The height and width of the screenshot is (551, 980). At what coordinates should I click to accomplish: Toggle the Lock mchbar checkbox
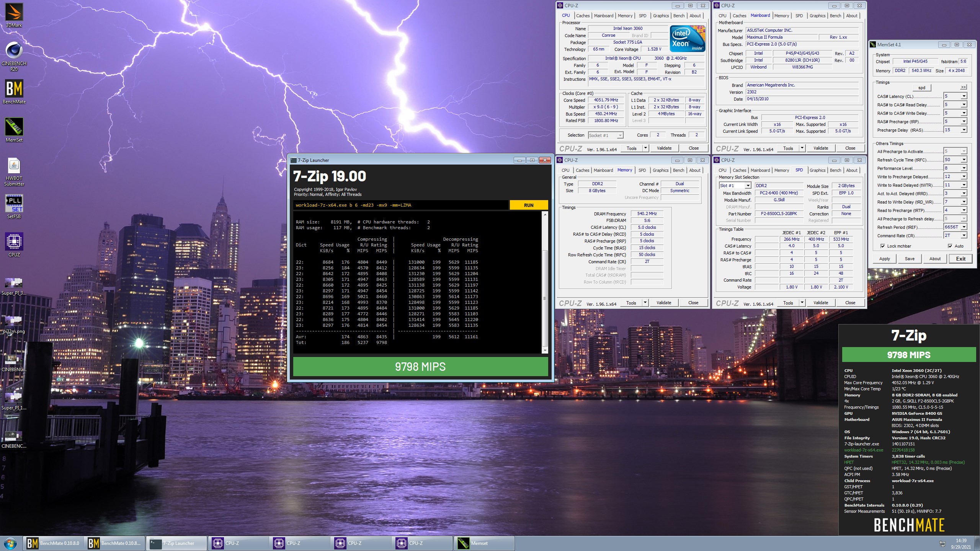click(x=882, y=246)
